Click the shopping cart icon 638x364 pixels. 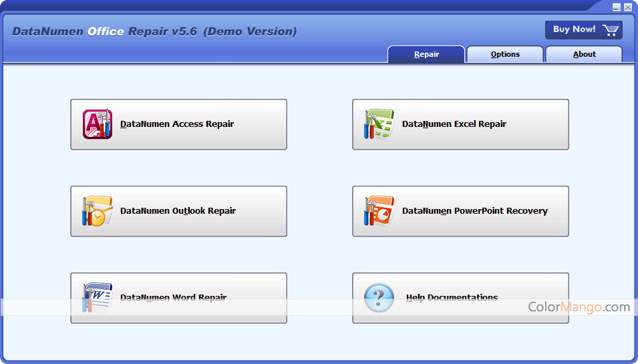tap(611, 29)
